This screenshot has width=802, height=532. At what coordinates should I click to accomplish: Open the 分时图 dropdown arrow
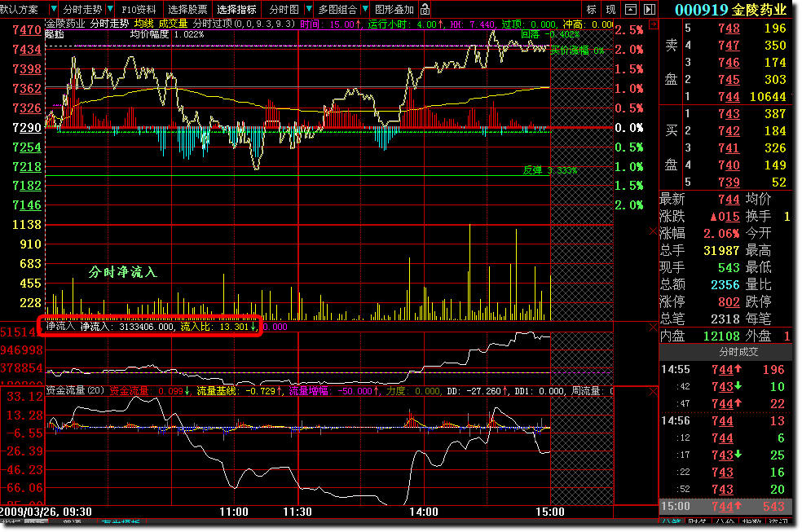pyautogui.click(x=308, y=9)
